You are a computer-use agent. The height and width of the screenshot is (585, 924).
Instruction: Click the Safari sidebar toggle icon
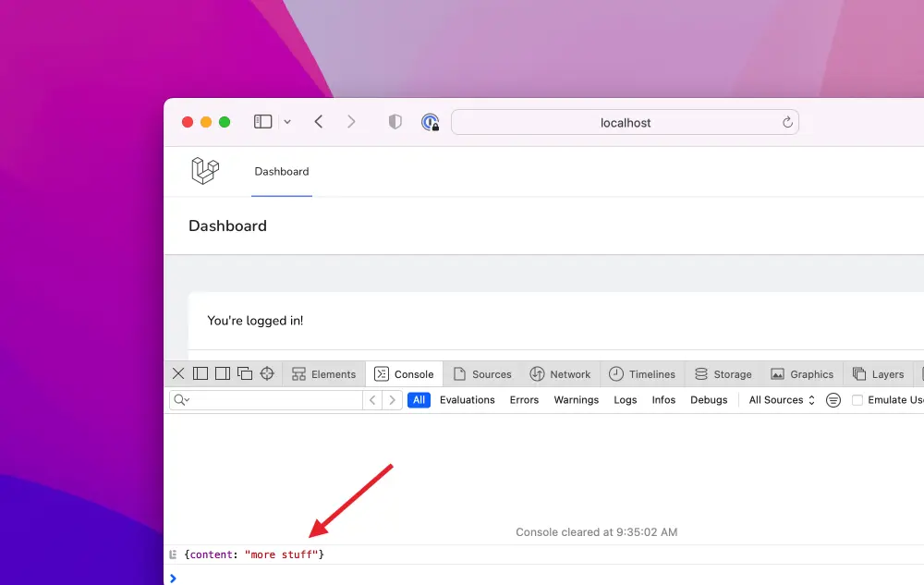[x=263, y=122]
